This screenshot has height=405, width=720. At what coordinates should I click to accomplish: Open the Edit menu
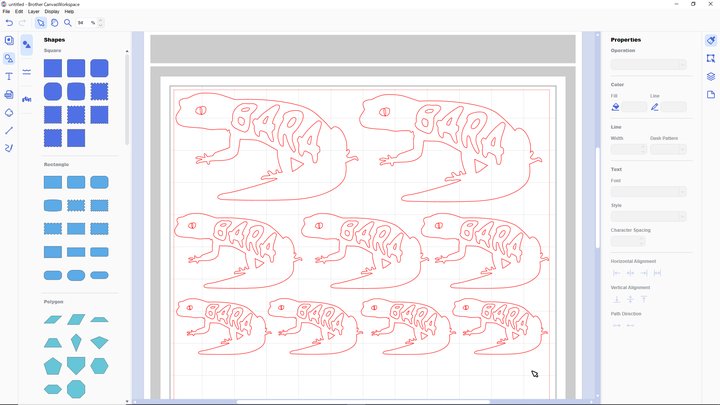click(19, 11)
